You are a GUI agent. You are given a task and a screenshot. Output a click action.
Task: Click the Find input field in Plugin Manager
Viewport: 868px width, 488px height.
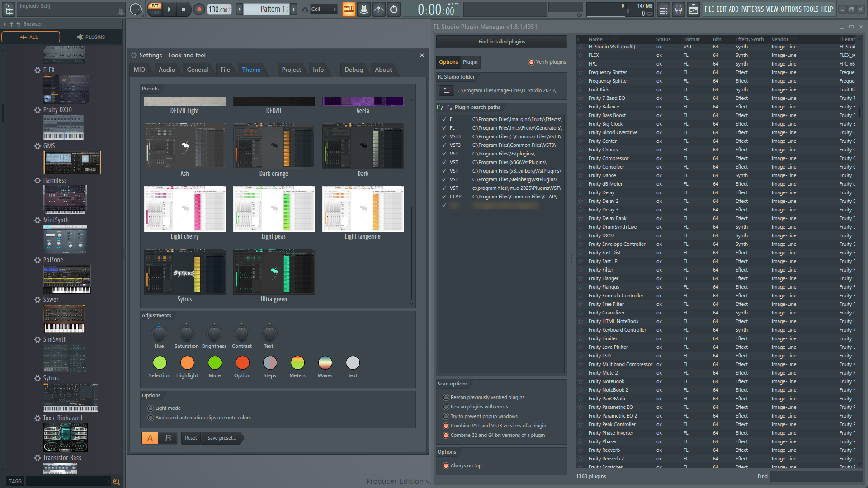(x=816, y=476)
